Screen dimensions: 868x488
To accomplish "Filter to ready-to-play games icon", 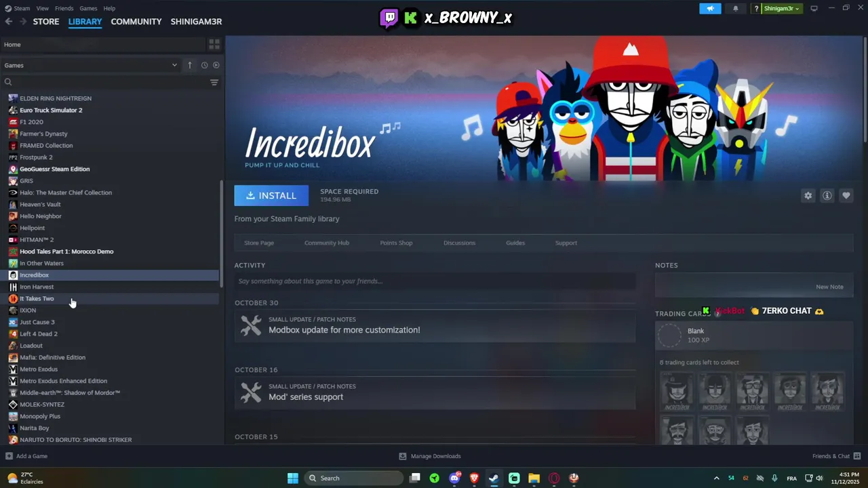I will click(x=216, y=65).
